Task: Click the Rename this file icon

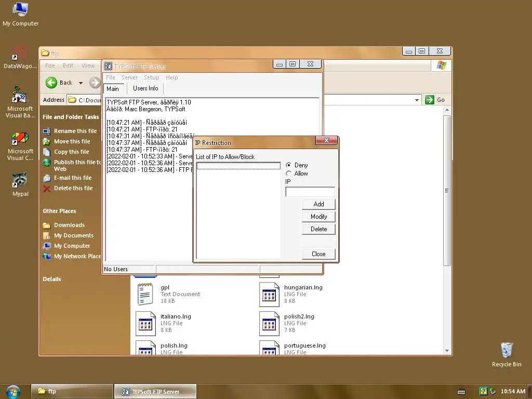Action: click(x=46, y=131)
